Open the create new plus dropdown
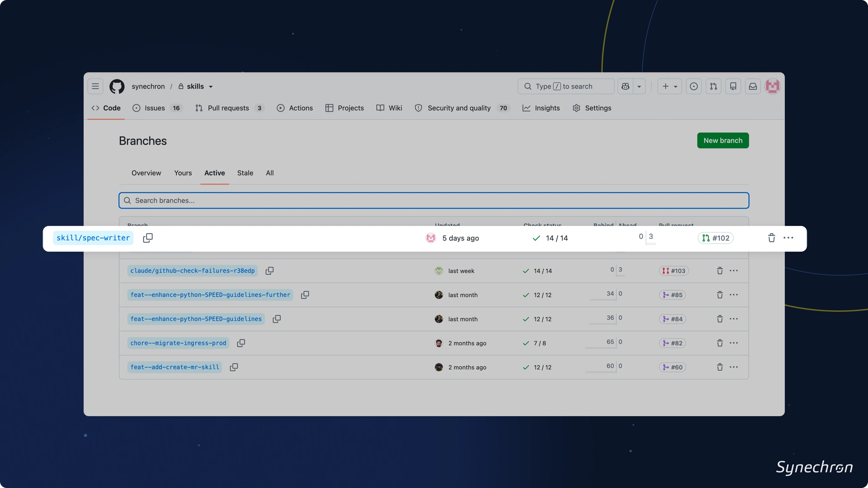The width and height of the screenshot is (868, 488). [670, 86]
